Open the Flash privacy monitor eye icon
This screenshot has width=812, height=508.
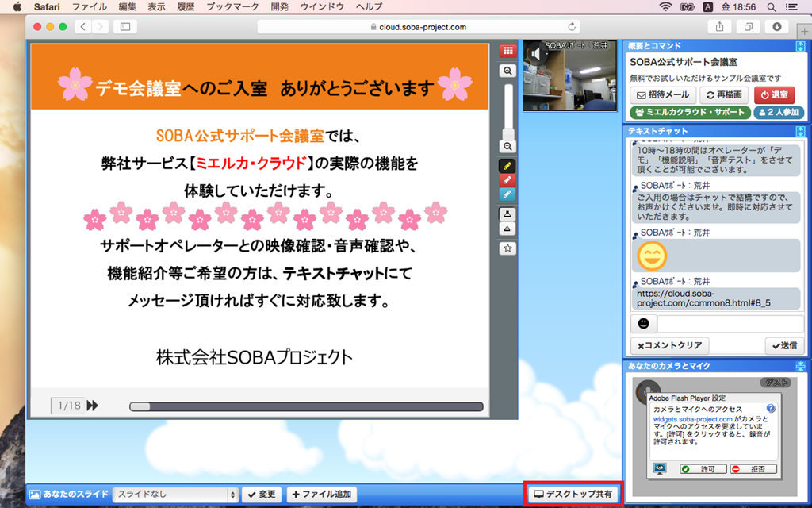[660, 468]
